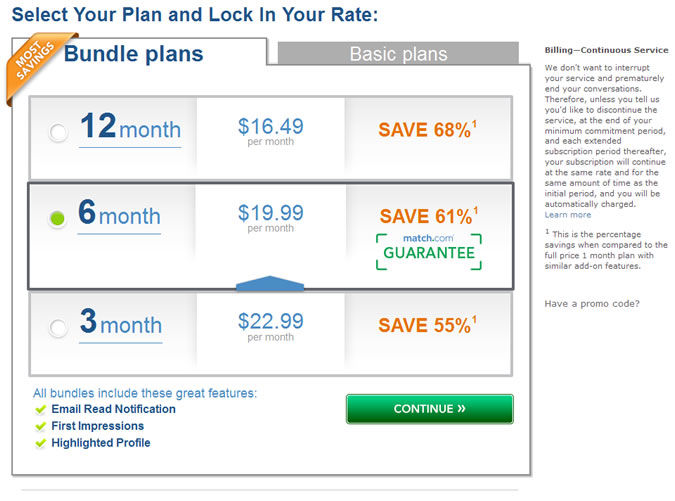Click the Most Savings orange ribbon badge
The width and height of the screenshot is (675, 501).
click(x=35, y=64)
